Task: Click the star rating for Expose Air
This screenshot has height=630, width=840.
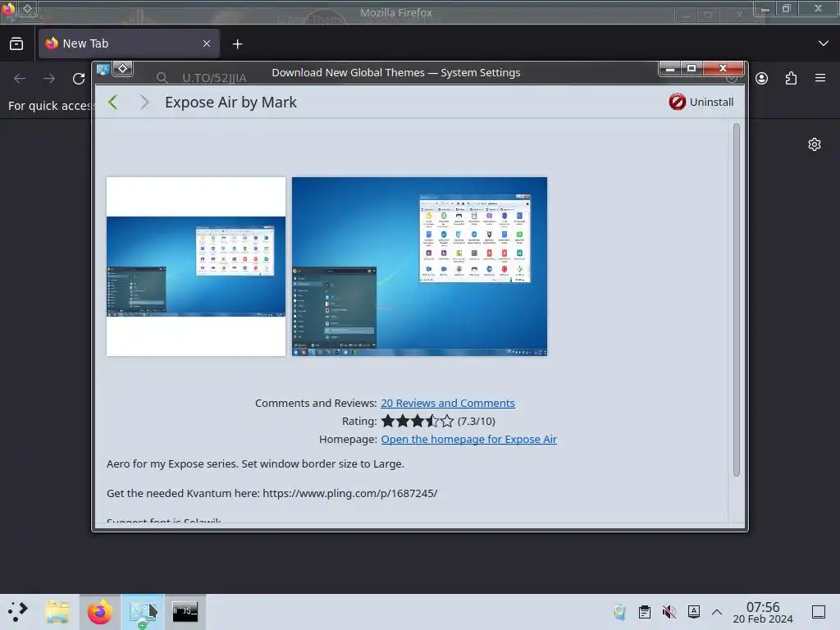Action: tap(418, 421)
